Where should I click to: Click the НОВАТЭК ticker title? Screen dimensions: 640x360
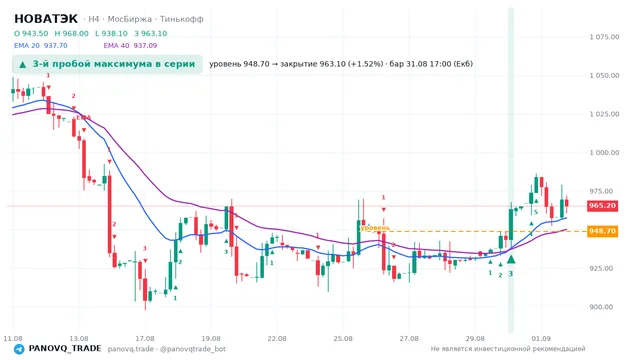pos(46,19)
